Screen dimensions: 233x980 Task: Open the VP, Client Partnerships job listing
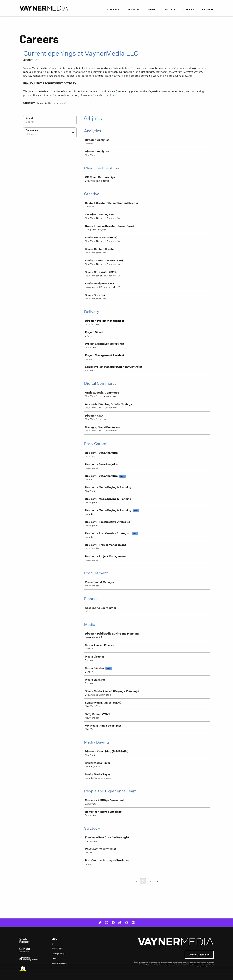[x=100, y=177]
